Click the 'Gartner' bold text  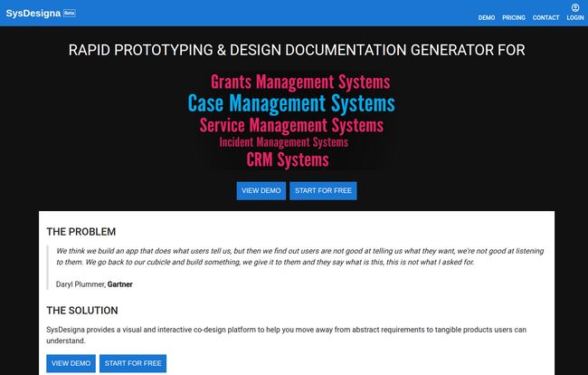pyautogui.click(x=120, y=284)
